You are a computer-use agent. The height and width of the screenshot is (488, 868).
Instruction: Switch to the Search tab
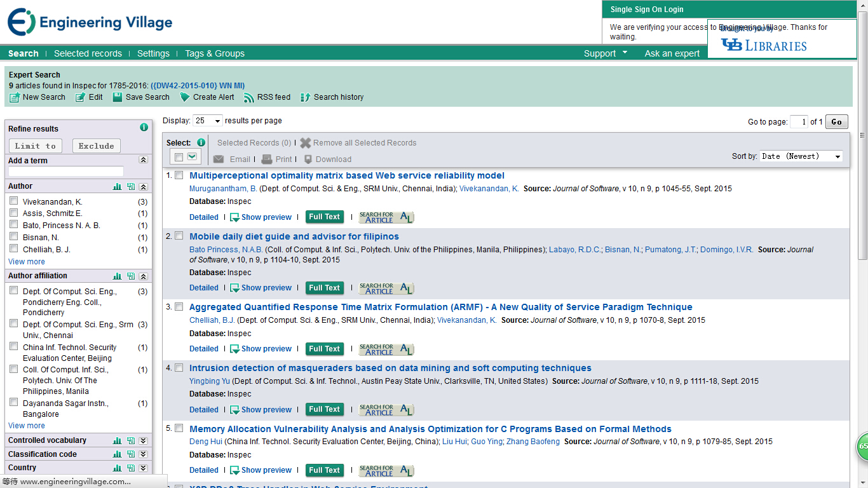tap(24, 53)
